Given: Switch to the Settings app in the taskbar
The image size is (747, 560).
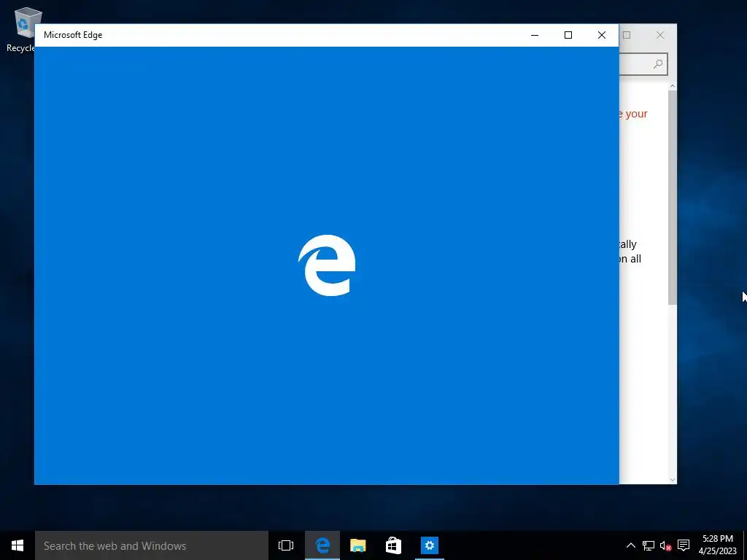Looking at the screenshot, I should tap(429, 545).
